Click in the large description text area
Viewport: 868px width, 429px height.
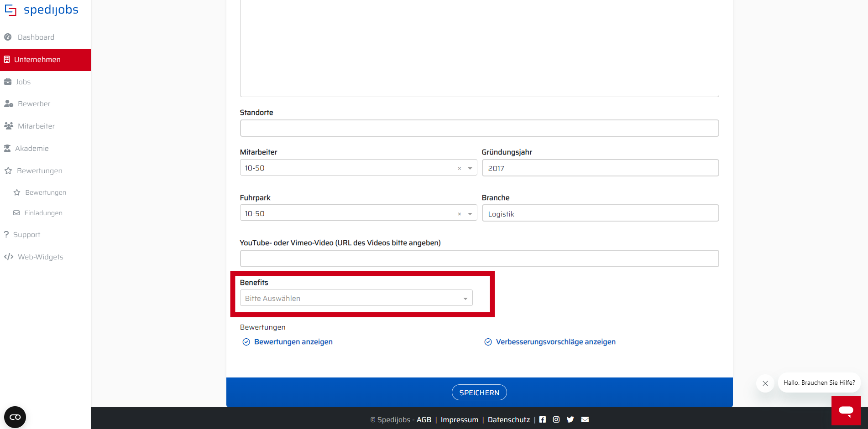479,48
